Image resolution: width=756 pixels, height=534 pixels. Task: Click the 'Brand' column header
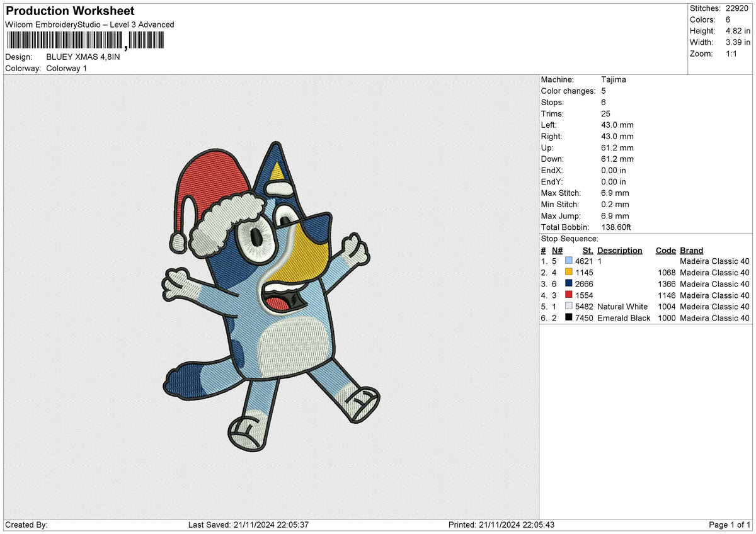[x=692, y=250]
